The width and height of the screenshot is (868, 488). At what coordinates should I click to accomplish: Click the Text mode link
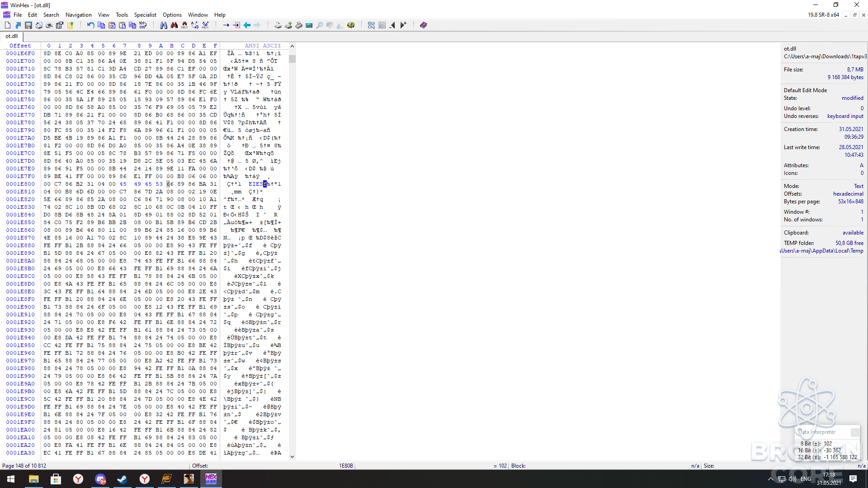click(x=859, y=186)
